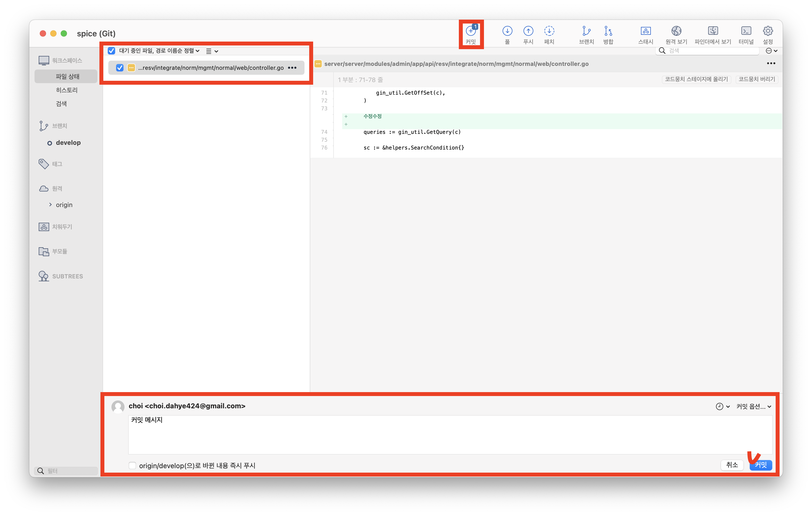Open the three-dots menu in diff header
This screenshot has height=516, width=812.
(771, 63)
